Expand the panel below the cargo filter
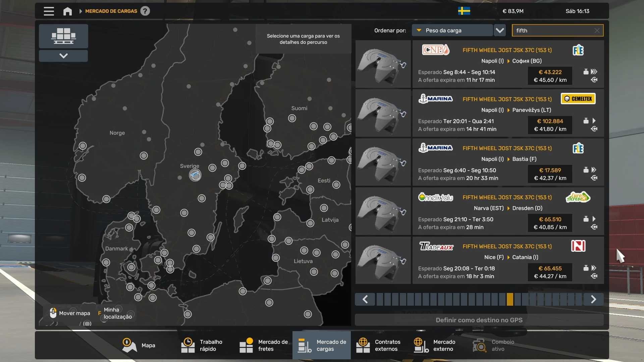 (x=63, y=56)
